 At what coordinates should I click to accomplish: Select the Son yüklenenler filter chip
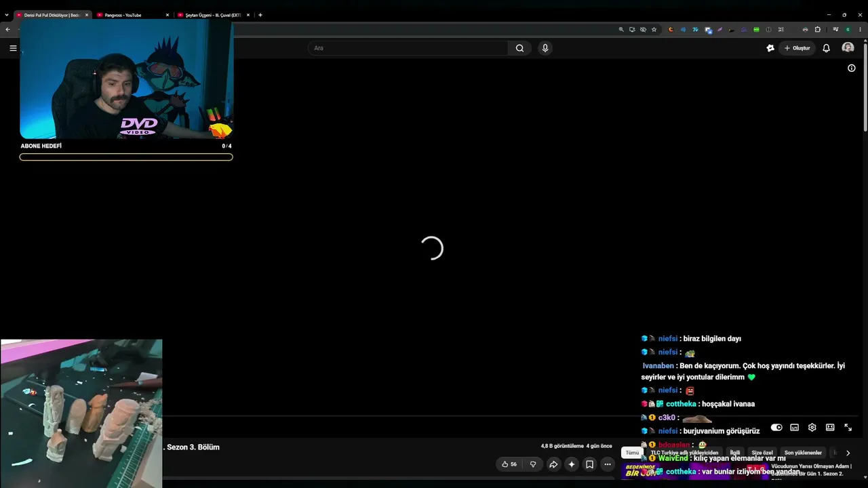[x=803, y=453]
